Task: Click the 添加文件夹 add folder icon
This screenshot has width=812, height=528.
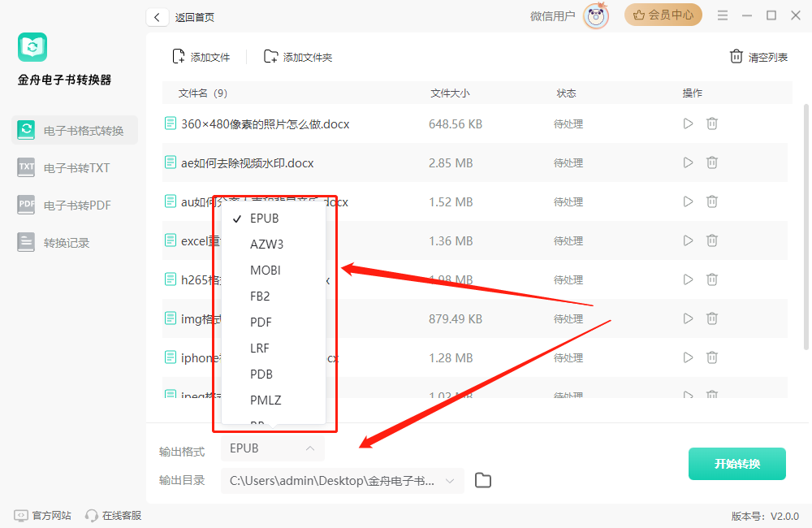Action: [271, 57]
